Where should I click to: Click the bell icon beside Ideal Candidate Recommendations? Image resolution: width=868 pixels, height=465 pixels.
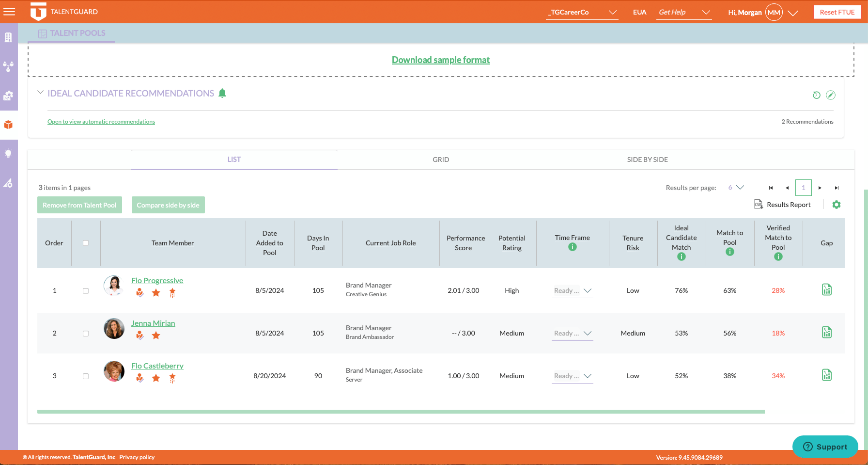(x=223, y=93)
